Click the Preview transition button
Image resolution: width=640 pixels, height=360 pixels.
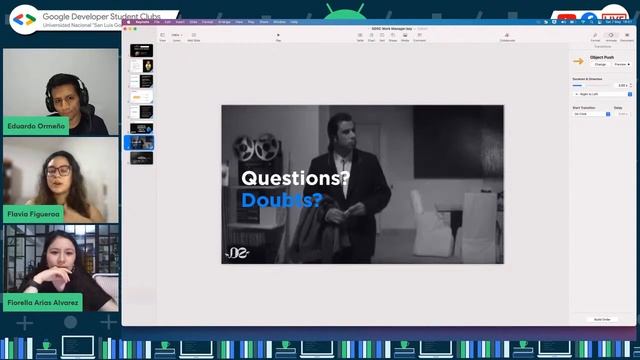(622, 64)
